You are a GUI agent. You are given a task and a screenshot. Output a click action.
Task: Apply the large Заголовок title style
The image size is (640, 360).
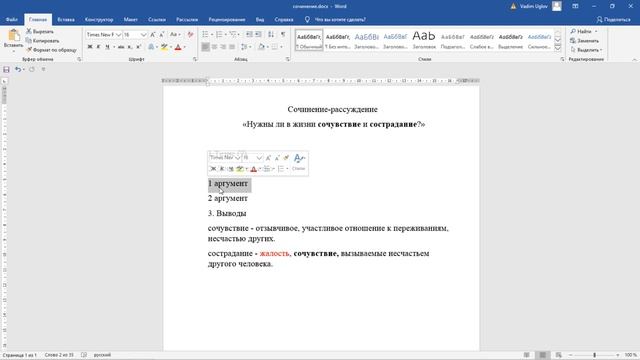point(424,40)
